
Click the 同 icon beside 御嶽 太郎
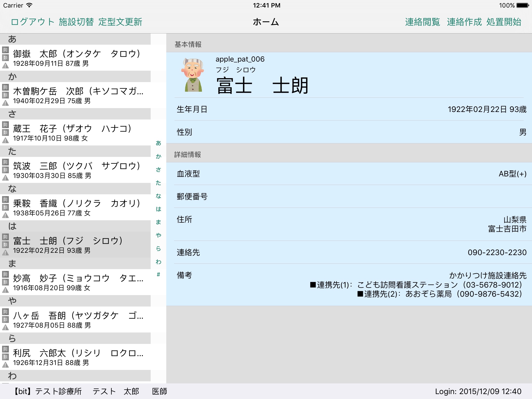[5, 50]
